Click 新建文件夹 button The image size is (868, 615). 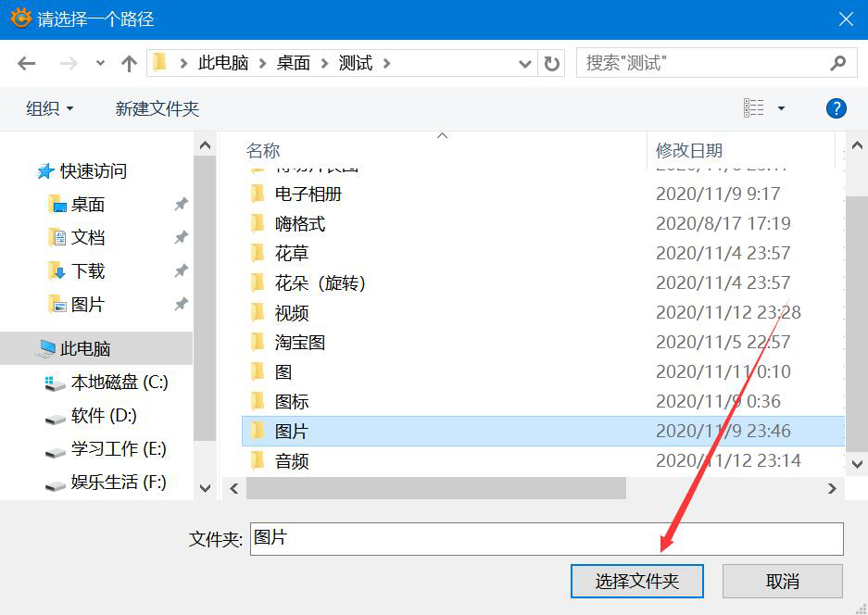click(157, 108)
